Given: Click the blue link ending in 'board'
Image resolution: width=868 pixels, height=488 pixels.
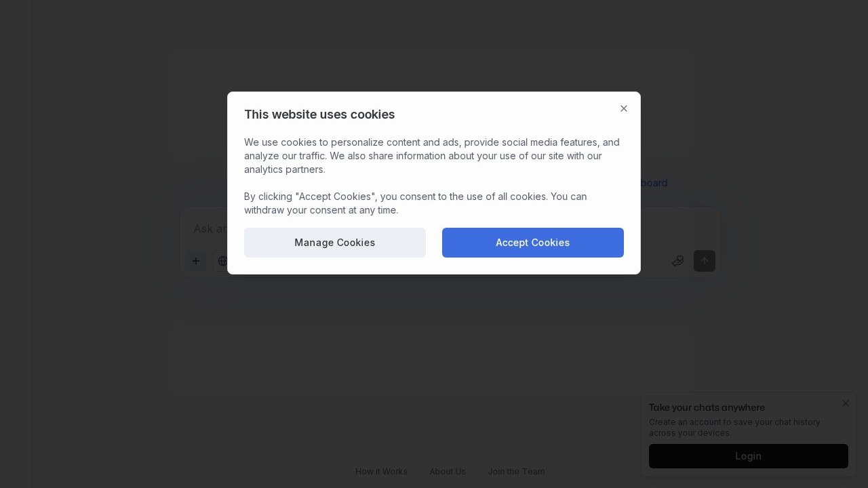Looking at the screenshot, I should point(654,183).
